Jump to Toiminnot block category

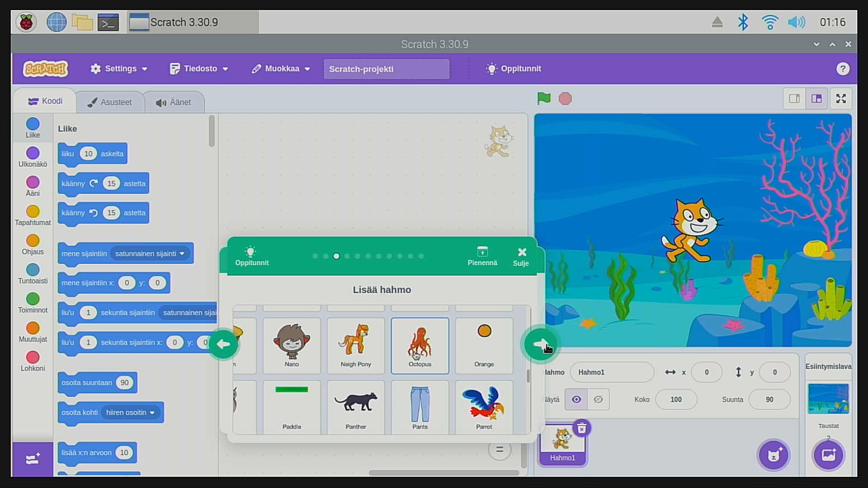point(33,303)
